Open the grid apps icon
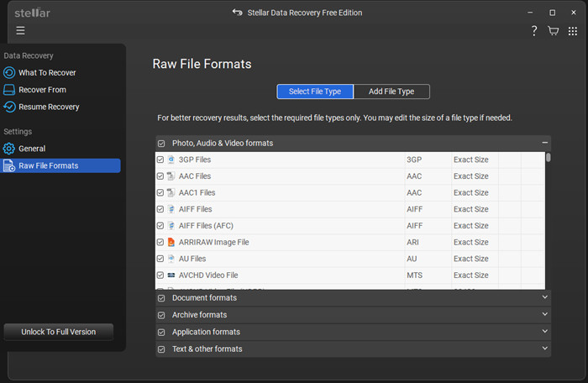 click(573, 31)
